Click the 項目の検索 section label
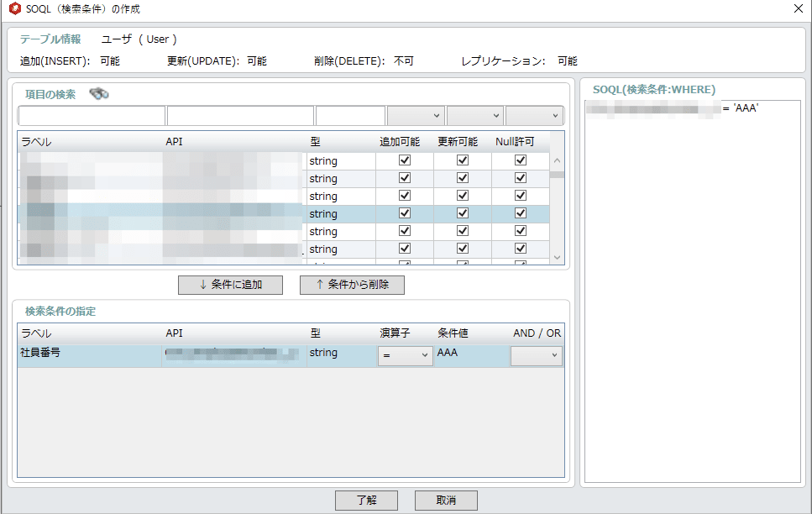Screen dimensions: 812x514 (50, 94)
